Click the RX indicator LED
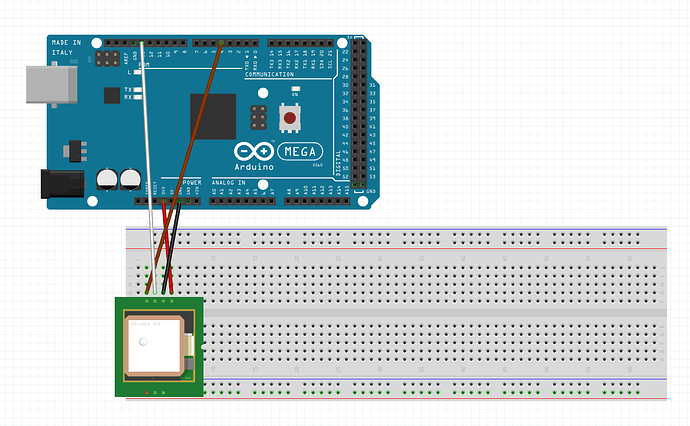 (x=138, y=97)
